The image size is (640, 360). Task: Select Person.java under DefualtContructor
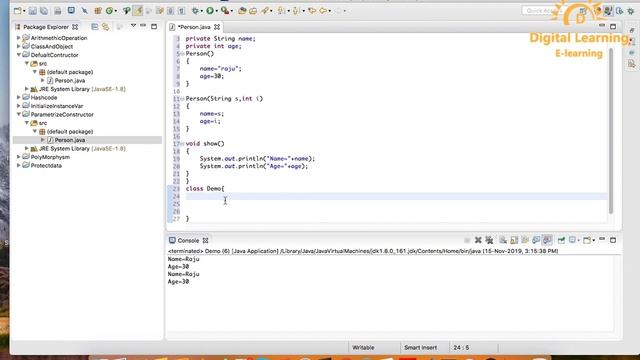pos(70,80)
